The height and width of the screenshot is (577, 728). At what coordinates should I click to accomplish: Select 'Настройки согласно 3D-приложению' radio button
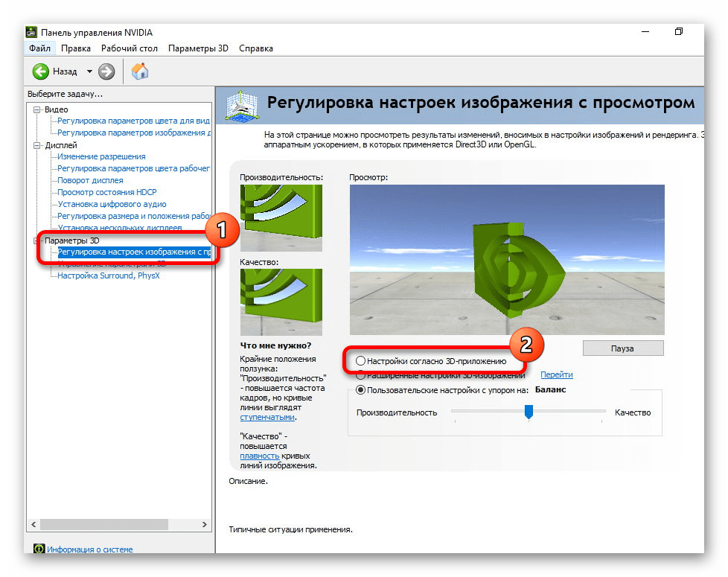point(360,360)
